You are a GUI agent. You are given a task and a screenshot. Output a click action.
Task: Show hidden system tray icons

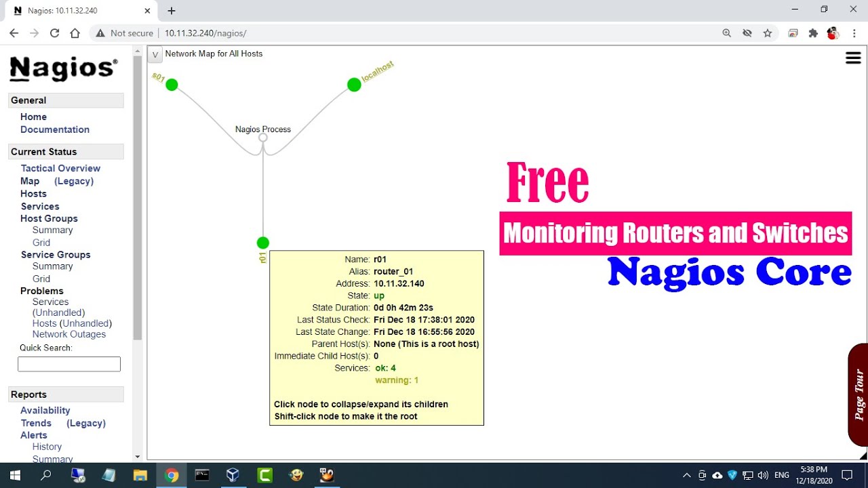(x=686, y=475)
